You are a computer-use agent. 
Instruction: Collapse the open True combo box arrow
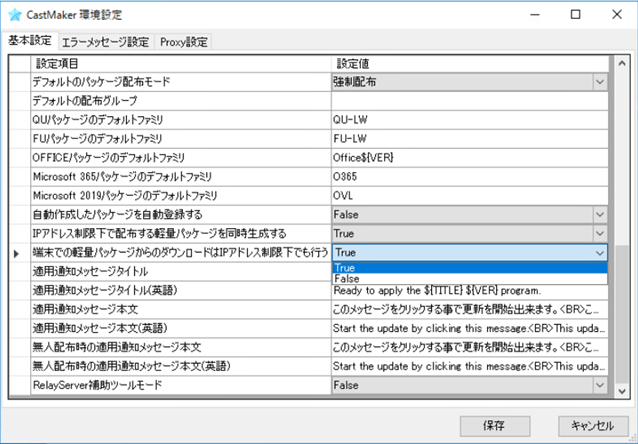coord(599,253)
